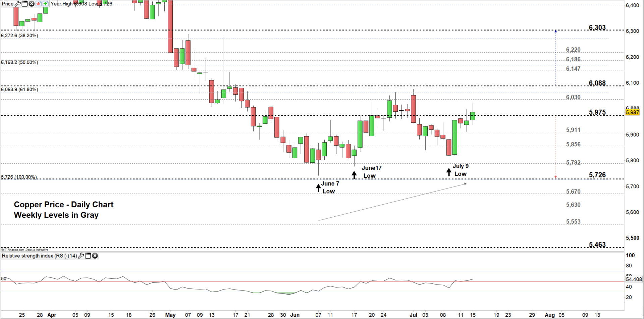
Task: Click the 54.408 RSI value tag
Action: tap(634, 279)
